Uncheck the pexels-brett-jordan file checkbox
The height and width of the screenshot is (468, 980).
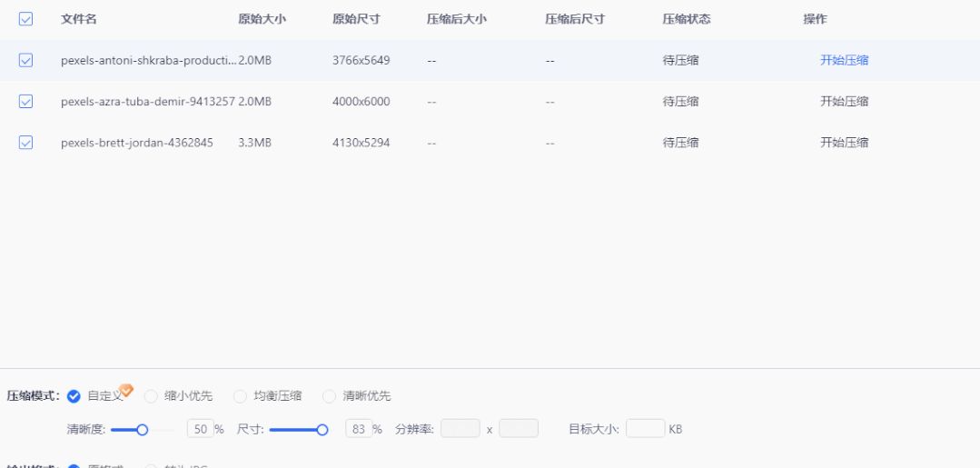point(25,143)
